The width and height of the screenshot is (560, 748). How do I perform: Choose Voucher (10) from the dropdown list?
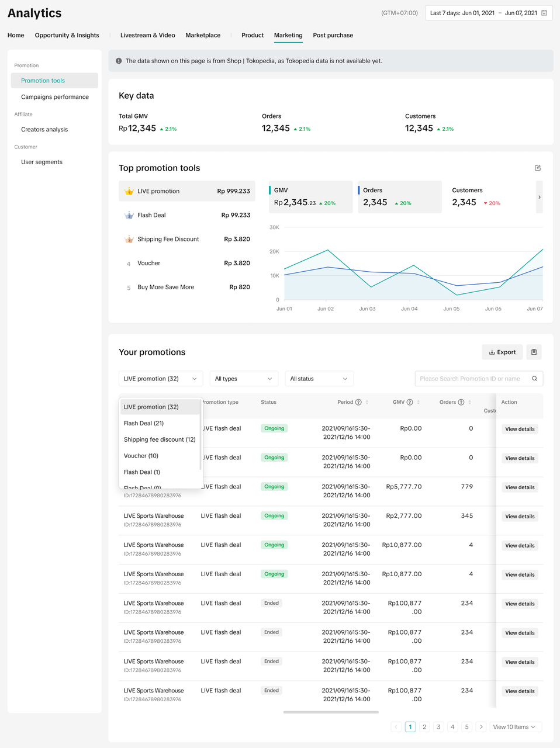click(141, 456)
